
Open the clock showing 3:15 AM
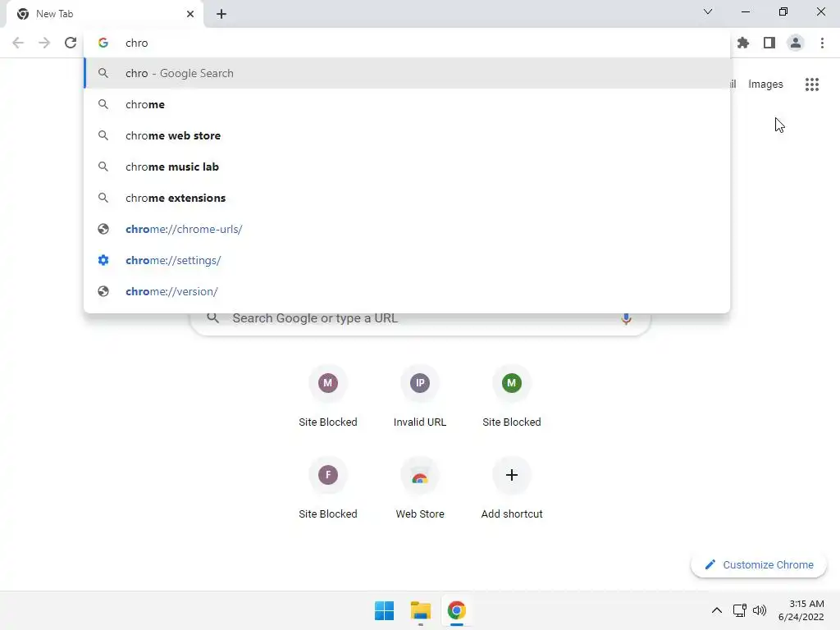(x=801, y=610)
